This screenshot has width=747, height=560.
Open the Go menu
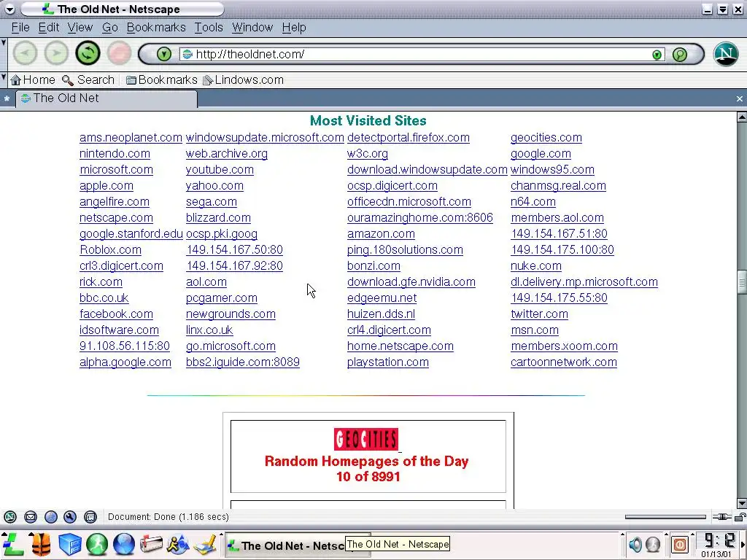coord(109,28)
